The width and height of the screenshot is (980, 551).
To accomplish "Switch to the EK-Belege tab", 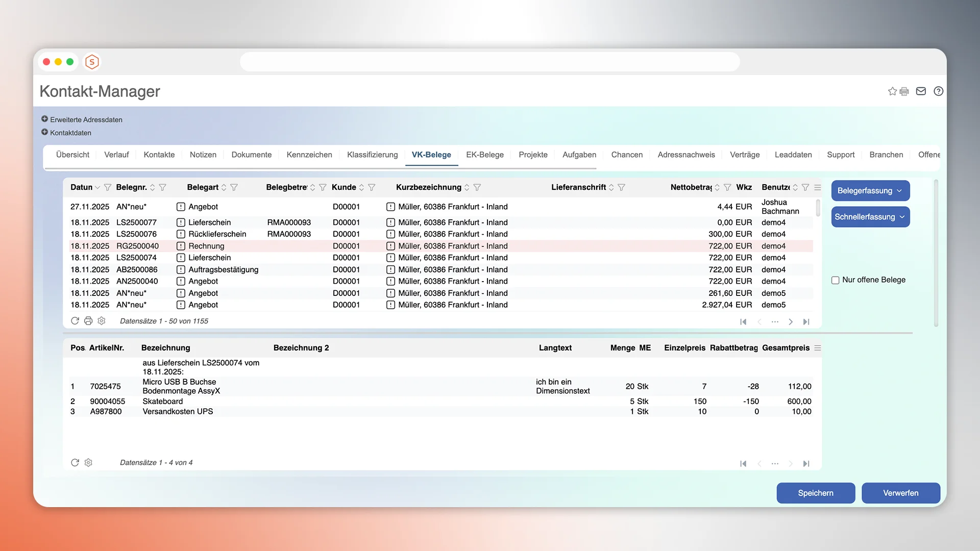I will (x=484, y=155).
